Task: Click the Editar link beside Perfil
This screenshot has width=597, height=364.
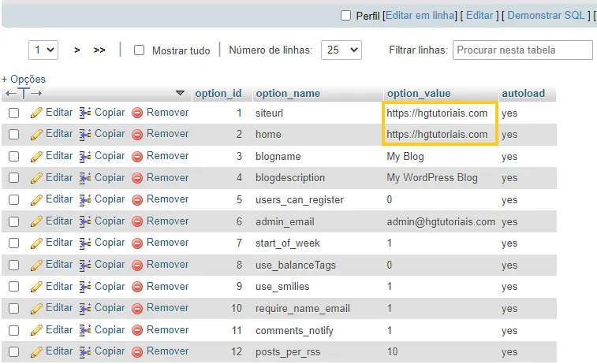Action: pos(479,16)
